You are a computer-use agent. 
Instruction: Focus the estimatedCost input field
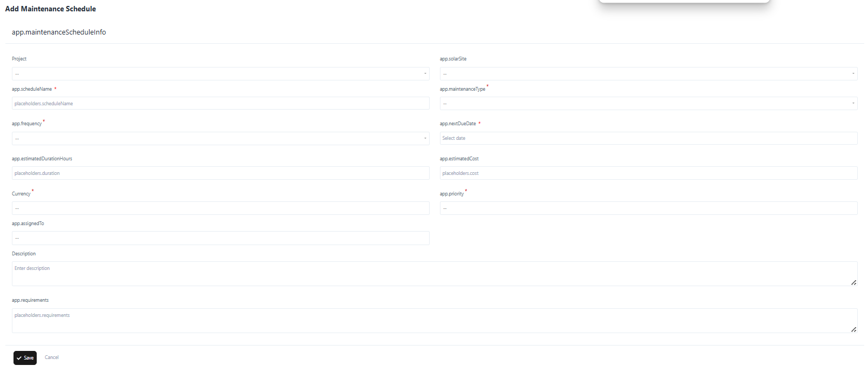point(648,173)
